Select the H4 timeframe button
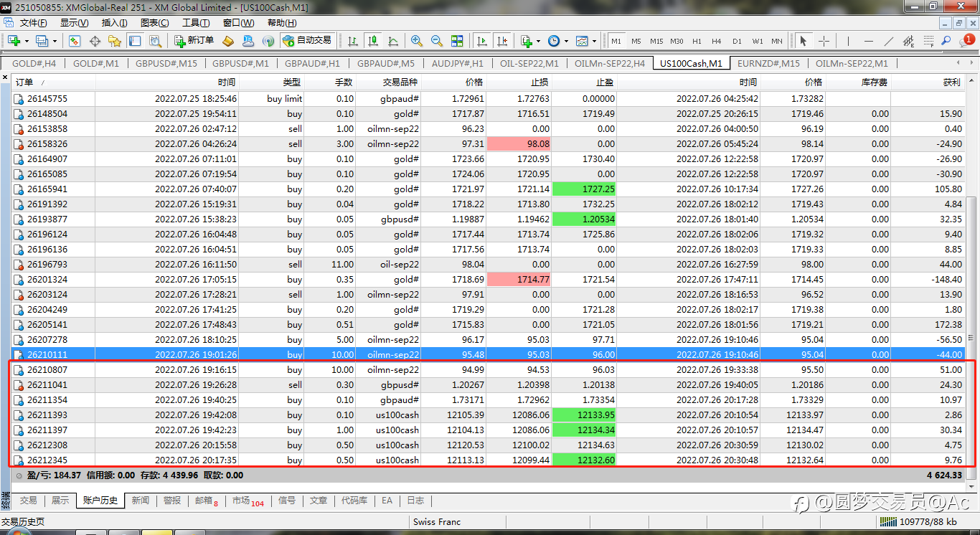 coord(717,41)
